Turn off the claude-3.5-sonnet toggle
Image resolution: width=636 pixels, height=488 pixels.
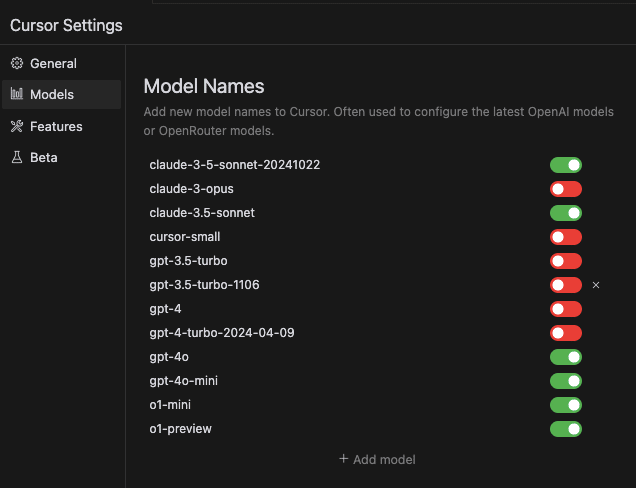tap(566, 213)
